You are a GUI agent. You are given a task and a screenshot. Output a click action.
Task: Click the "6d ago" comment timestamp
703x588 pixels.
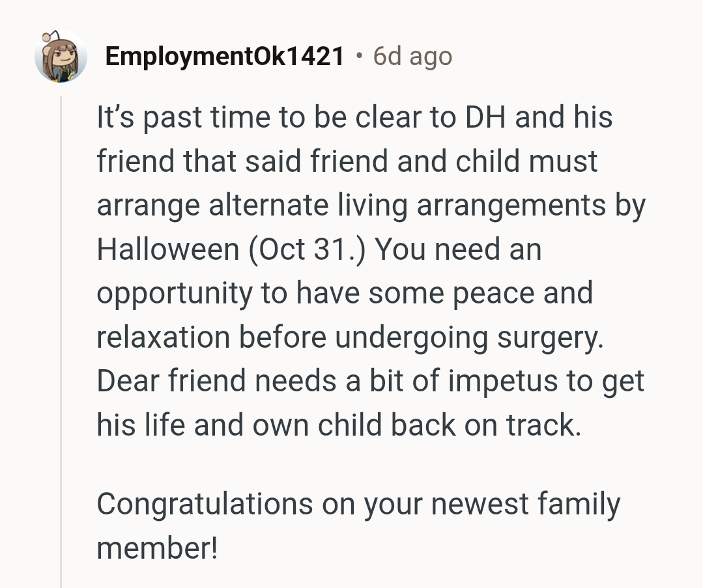pos(412,57)
